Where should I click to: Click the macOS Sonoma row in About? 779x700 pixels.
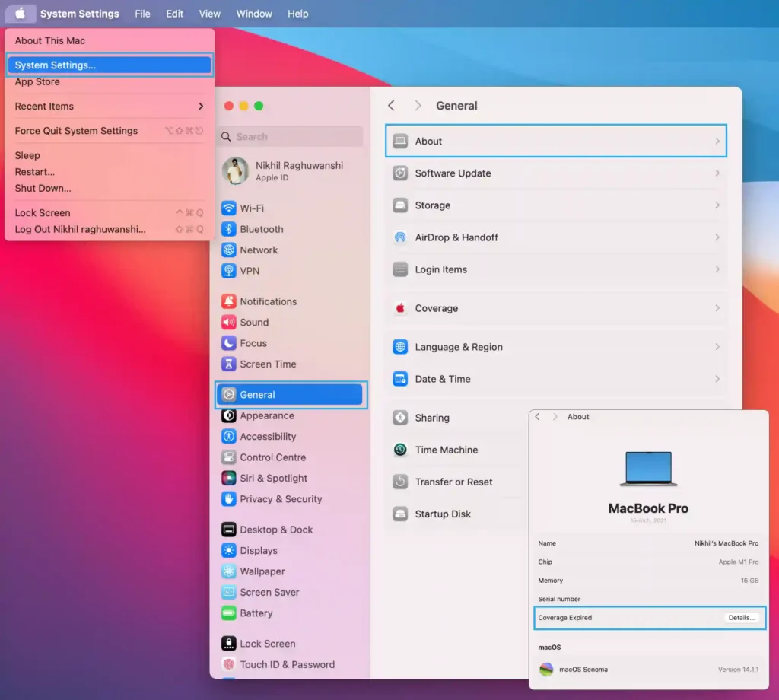point(648,670)
